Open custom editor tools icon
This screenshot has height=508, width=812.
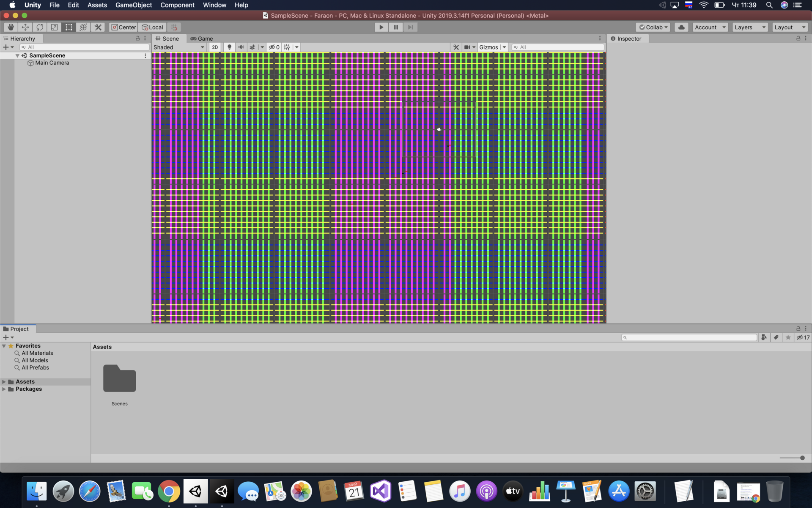click(x=98, y=27)
